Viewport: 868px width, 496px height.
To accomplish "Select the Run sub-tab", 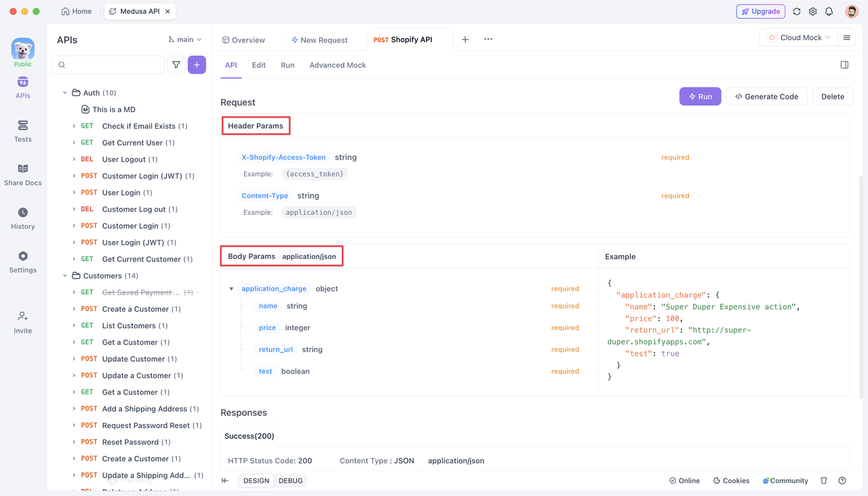I will pos(288,65).
